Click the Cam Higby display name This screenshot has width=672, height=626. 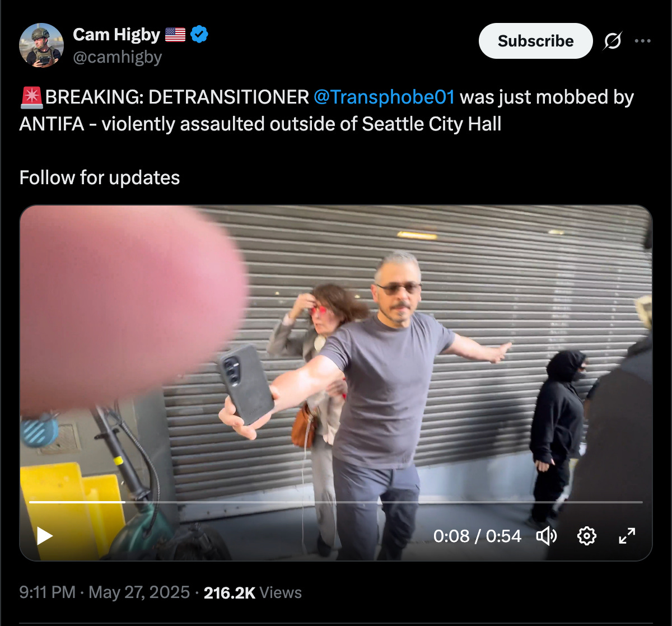[x=116, y=35]
